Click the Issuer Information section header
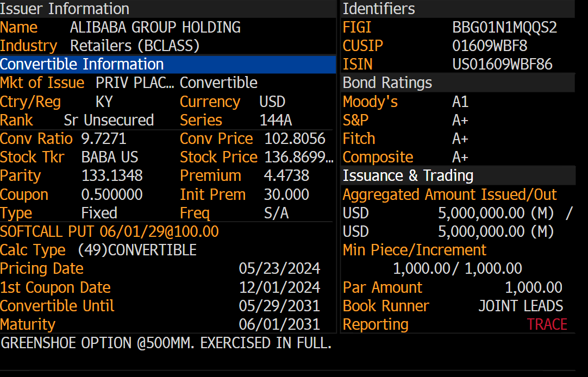The height and width of the screenshot is (377, 588). tap(167, 9)
